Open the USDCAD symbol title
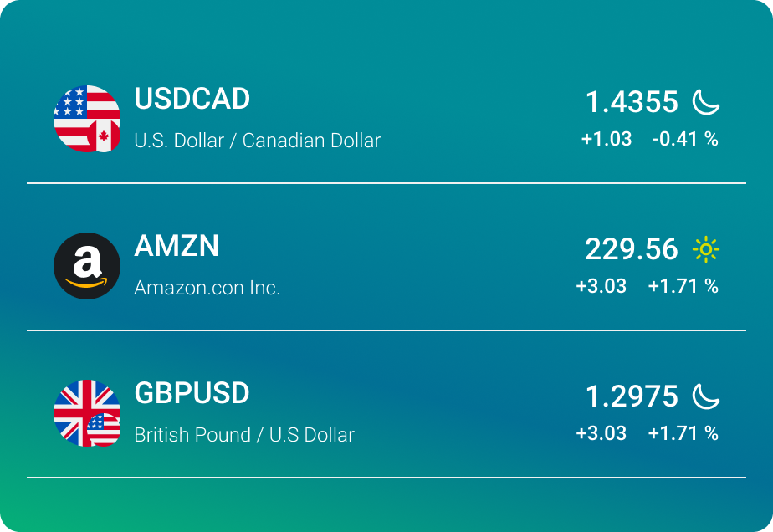Image resolution: width=773 pixels, height=532 pixels. click(192, 99)
